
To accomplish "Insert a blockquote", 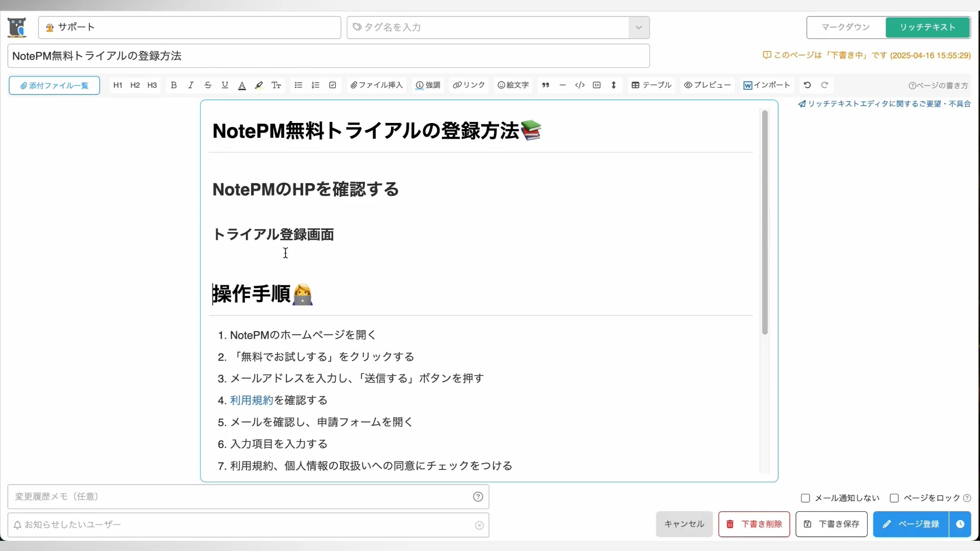I will click(546, 85).
